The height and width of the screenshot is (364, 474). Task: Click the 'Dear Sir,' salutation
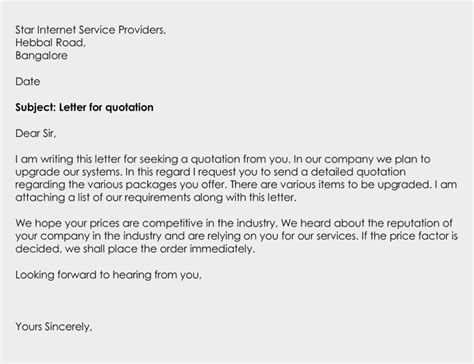pos(36,133)
